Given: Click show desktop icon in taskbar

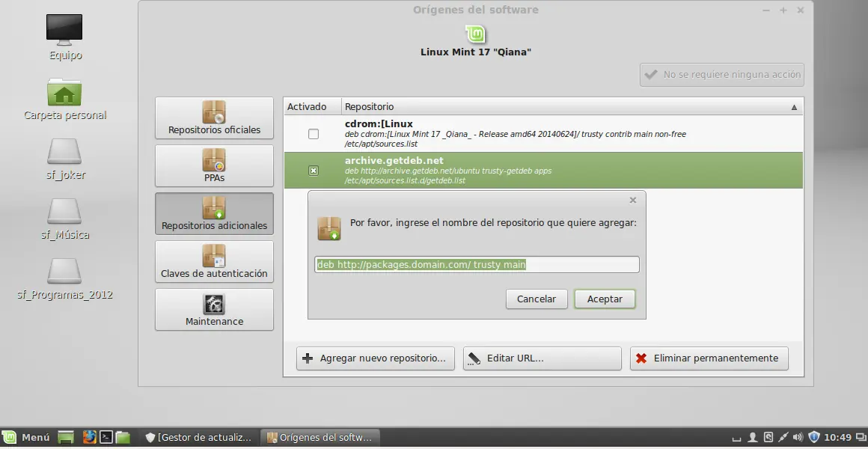Looking at the screenshot, I should point(66,437).
